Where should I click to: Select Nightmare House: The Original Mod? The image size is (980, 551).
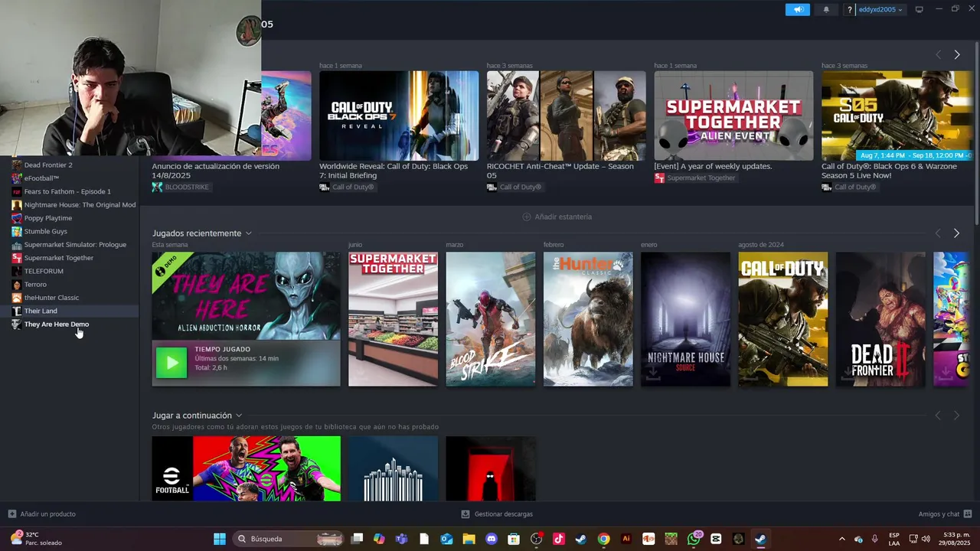(80, 205)
